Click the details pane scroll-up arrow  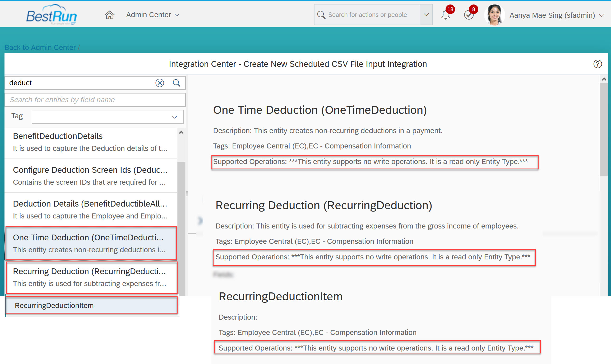(x=604, y=79)
